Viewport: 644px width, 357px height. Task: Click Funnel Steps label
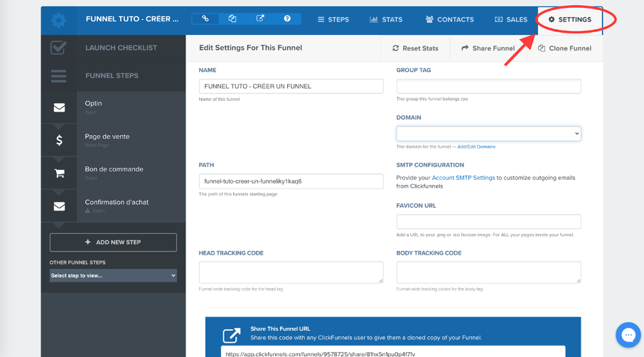(x=112, y=75)
